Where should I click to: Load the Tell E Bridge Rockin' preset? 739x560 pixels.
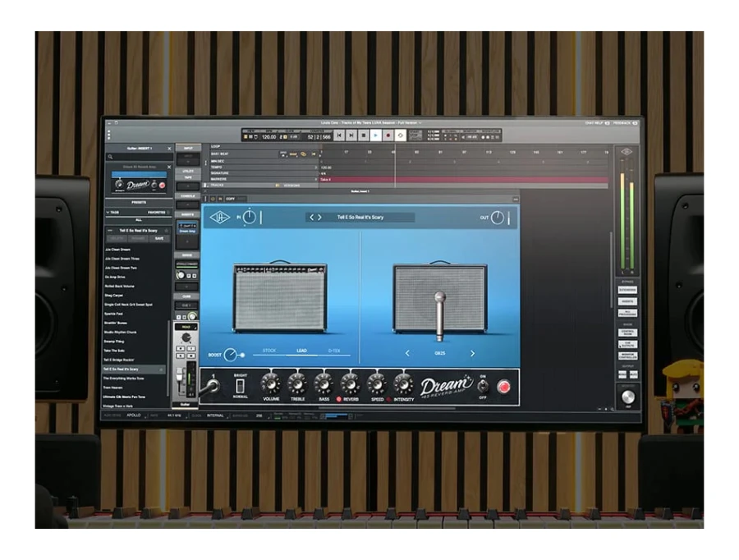click(x=119, y=360)
